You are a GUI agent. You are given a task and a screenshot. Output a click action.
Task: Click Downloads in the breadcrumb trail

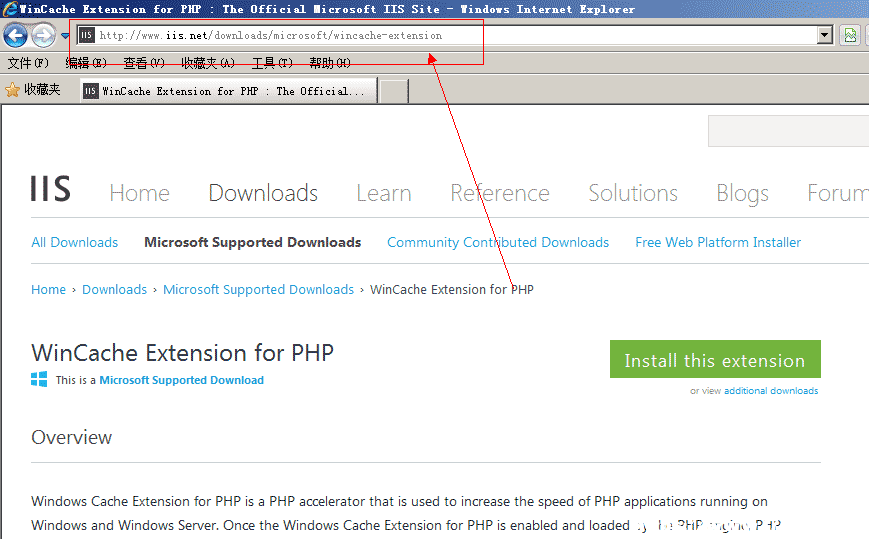coord(115,290)
